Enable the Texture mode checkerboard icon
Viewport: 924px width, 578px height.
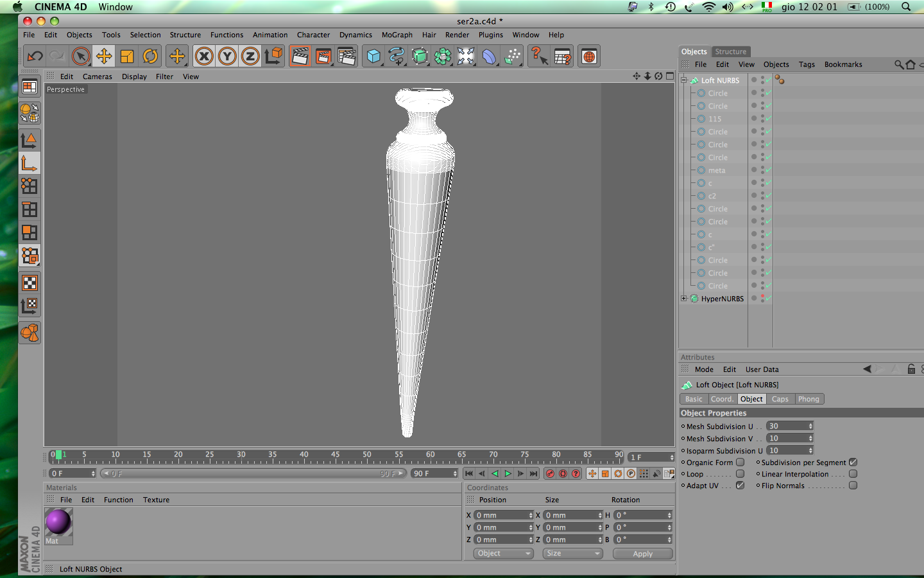pyautogui.click(x=30, y=283)
